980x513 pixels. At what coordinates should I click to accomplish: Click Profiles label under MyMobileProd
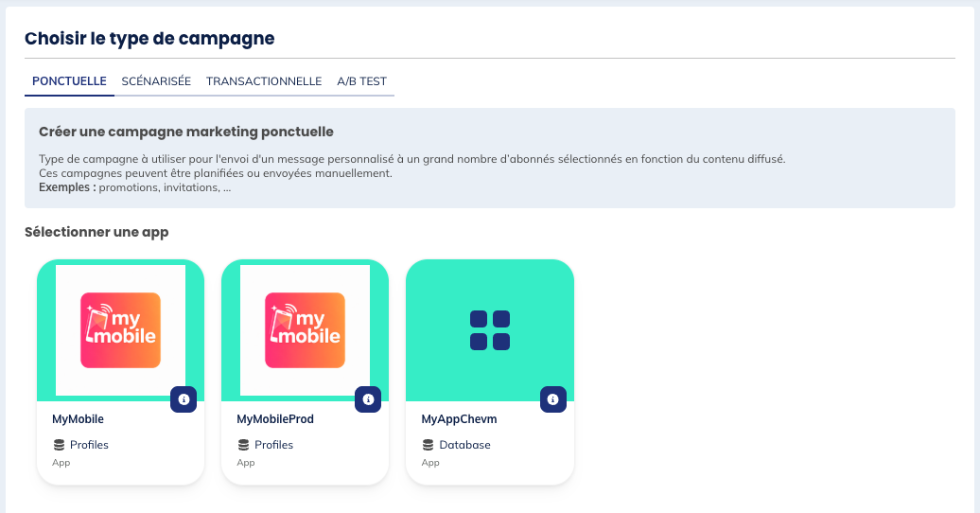(273, 445)
